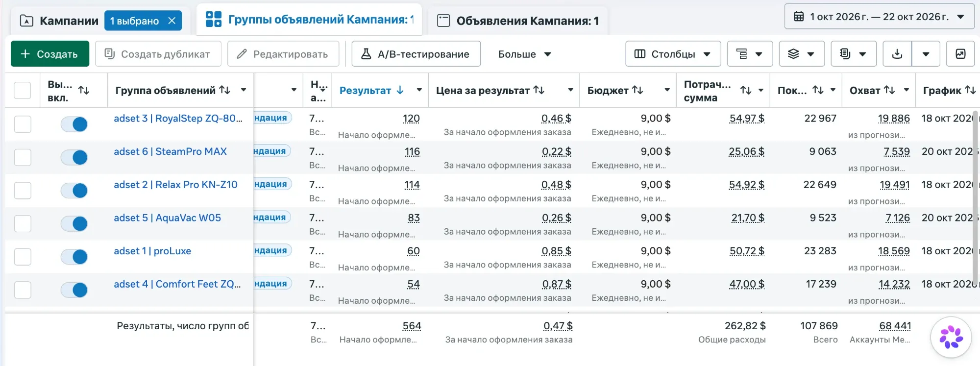Open the layers view settings icon
The width and height of the screenshot is (980, 366).
click(802, 54)
